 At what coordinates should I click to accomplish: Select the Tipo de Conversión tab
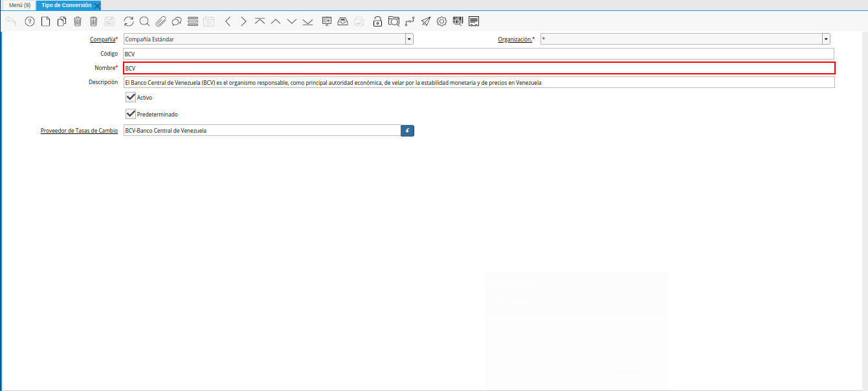tap(67, 5)
